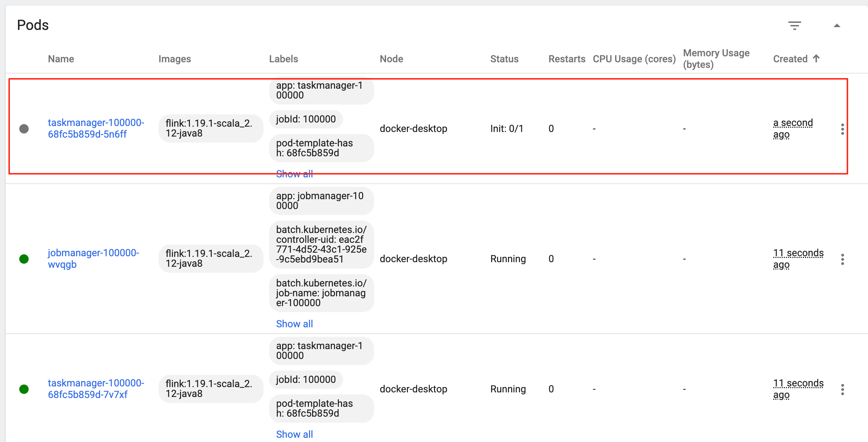The image size is (868, 442).
Task: Expand labels with Show all for first pod
Action: point(294,174)
